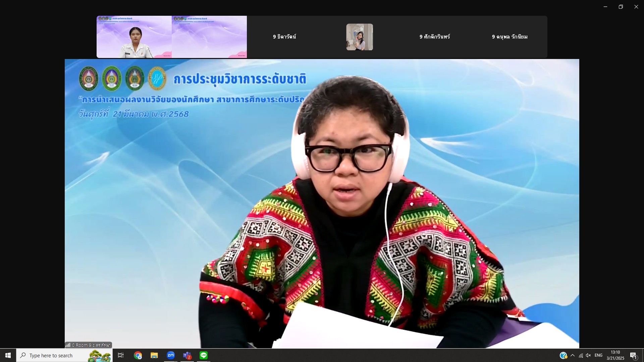Select participant tile 9 ศักดิกรินทร์
The height and width of the screenshot is (362, 644).
click(435, 37)
